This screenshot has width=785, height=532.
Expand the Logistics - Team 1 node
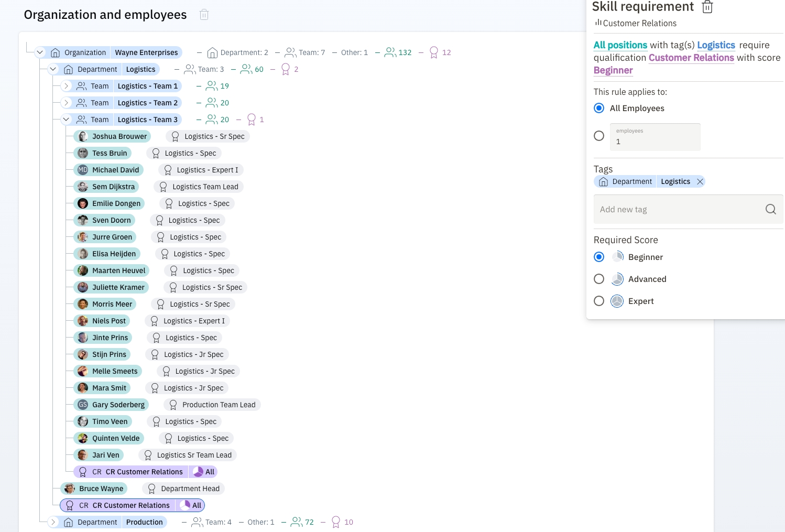point(67,86)
